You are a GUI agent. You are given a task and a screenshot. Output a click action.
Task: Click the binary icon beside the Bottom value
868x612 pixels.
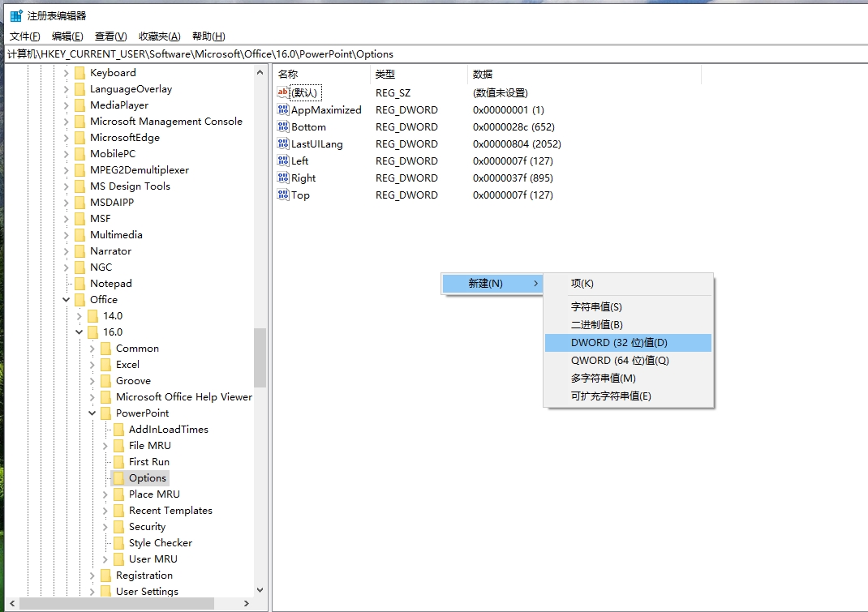point(282,126)
